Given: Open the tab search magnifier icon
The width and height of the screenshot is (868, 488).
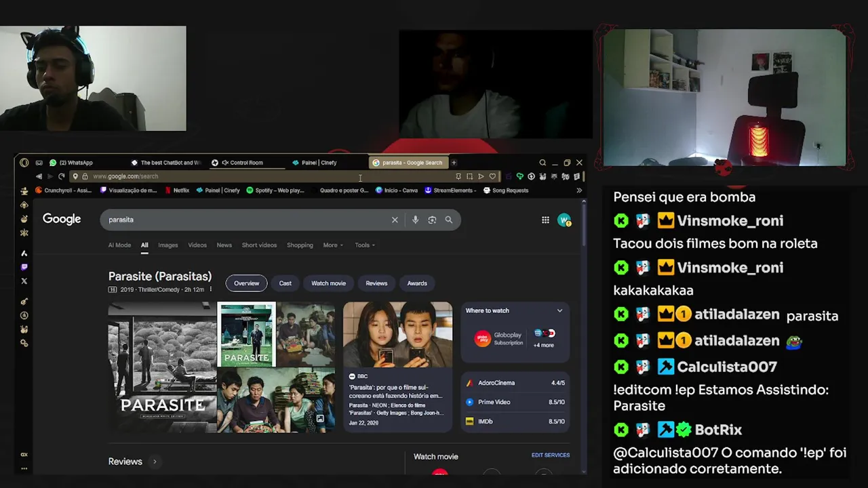Looking at the screenshot, I should (542, 163).
